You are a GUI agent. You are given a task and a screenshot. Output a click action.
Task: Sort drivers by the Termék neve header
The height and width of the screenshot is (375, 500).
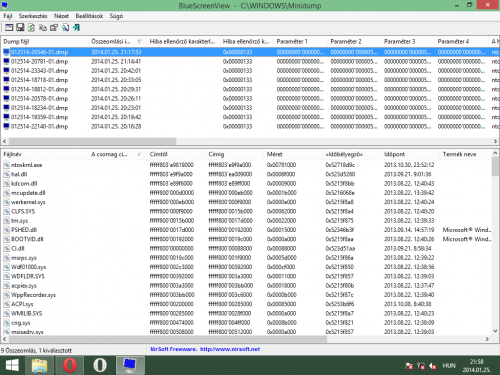[465, 154]
